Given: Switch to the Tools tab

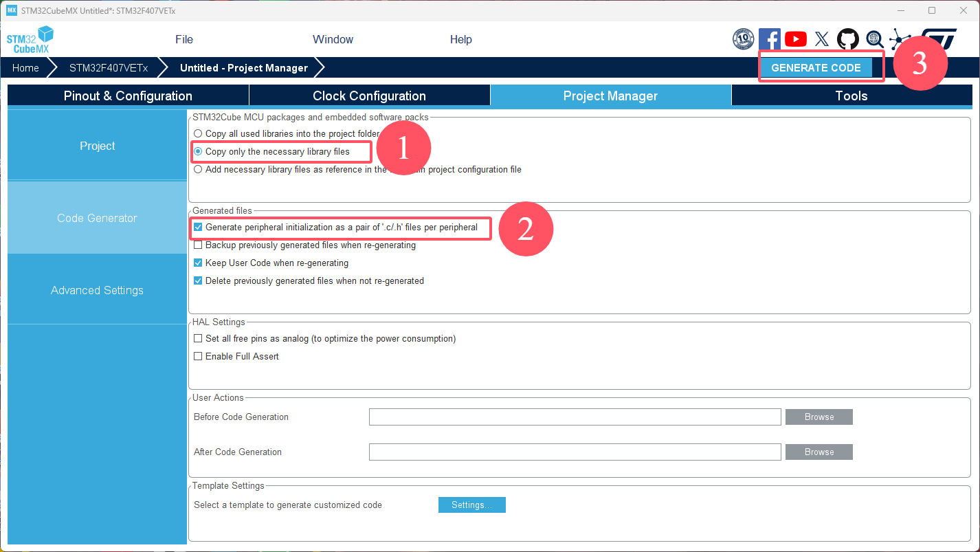Looking at the screenshot, I should click(x=852, y=96).
